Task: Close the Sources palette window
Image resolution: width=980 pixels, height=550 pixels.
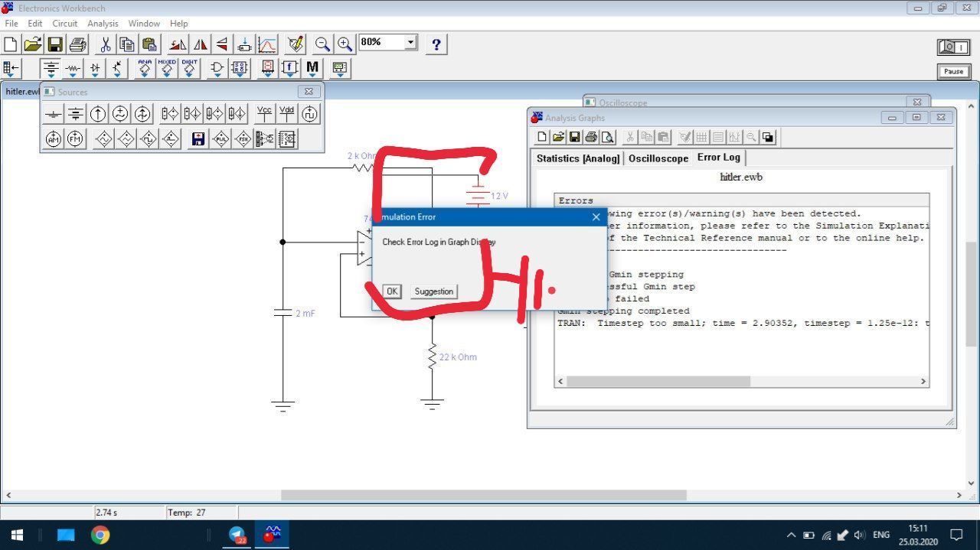Action: (309, 91)
